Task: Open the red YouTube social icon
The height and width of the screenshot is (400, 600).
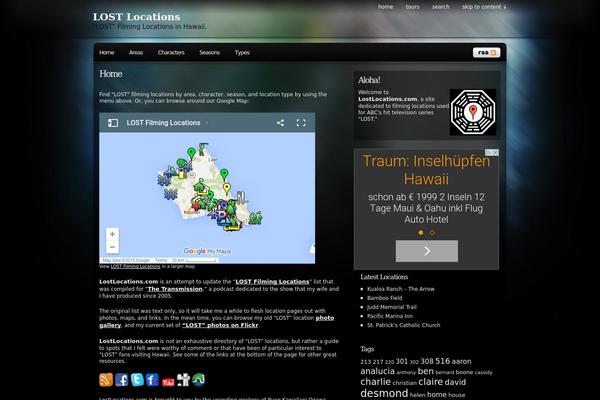Action: (x=168, y=382)
